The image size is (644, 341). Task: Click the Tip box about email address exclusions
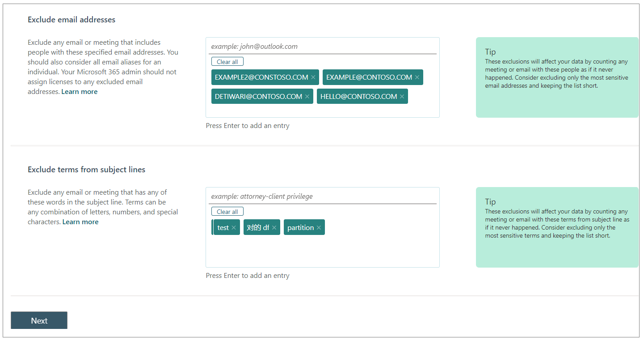click(x=557, y=77)
